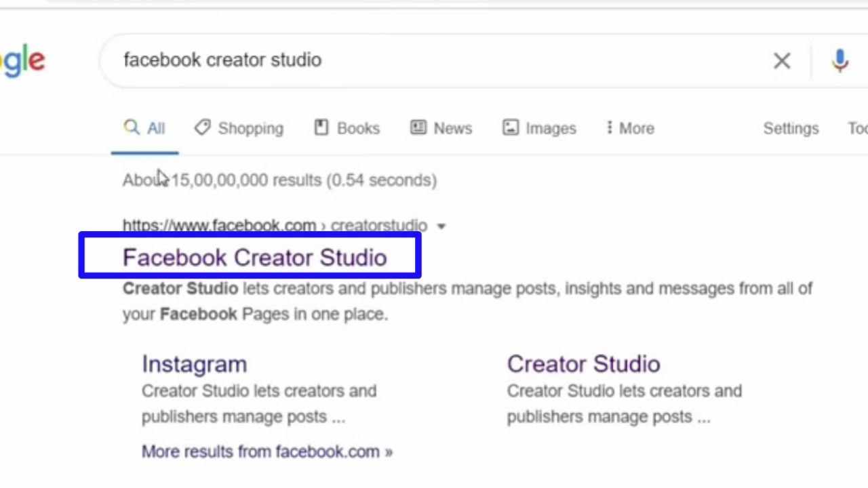Start voice search with microphone icon
Image resolution: width=868 pixels, height=488 pixels.
840,61
